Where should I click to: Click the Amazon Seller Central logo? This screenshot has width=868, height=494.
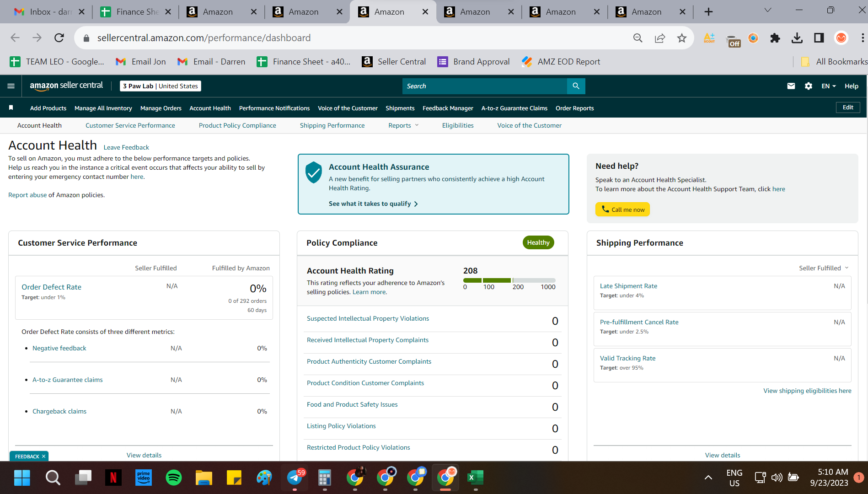(x=66, y=86)
